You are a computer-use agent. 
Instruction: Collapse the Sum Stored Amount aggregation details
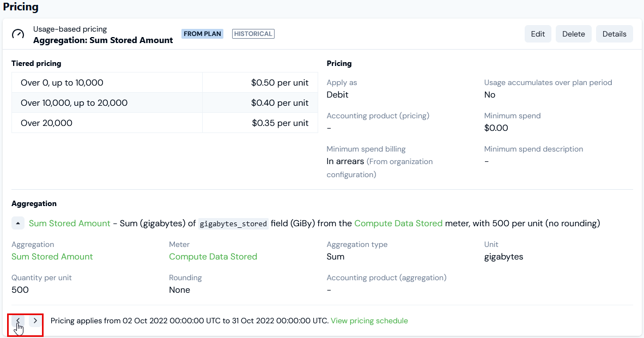tap(17, 224)
